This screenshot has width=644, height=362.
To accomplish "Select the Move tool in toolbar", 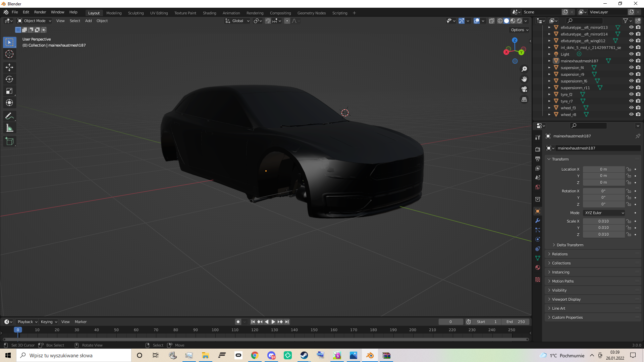I will point(9,67).
